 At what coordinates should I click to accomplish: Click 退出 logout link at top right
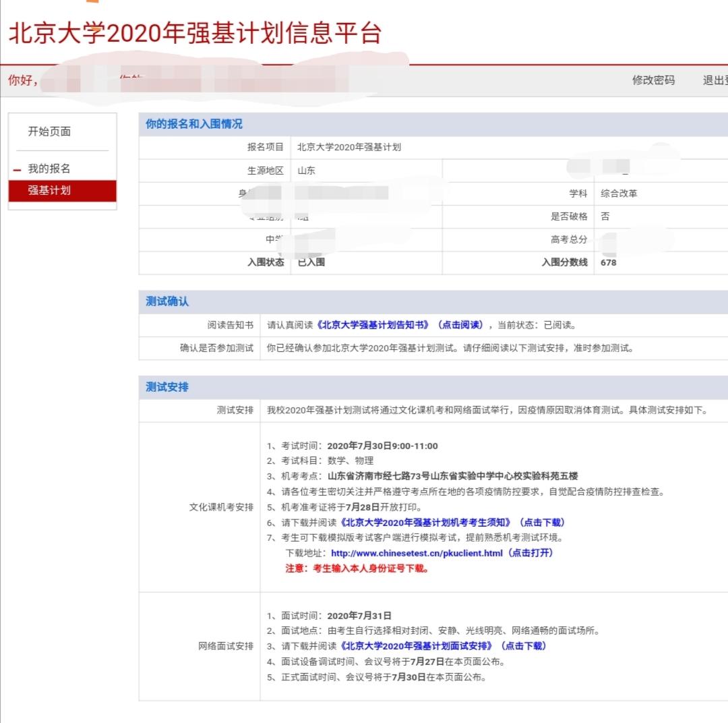coord(715,80)
